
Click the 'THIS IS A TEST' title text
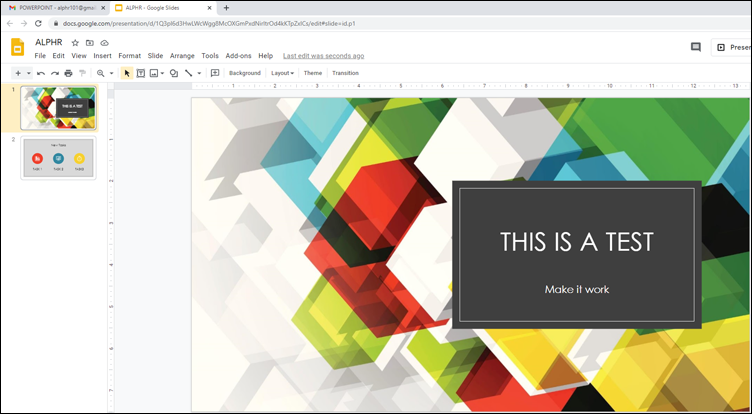[576, 242]
